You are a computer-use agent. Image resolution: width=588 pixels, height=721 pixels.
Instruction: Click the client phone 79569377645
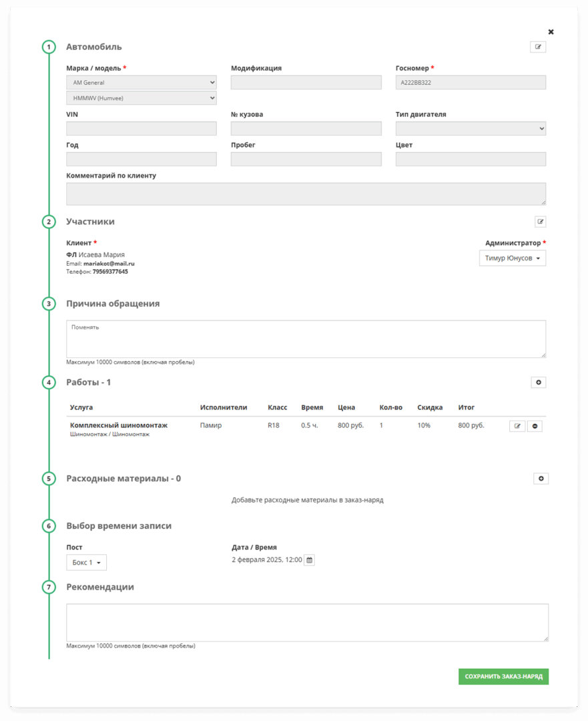tap(110, 272)
